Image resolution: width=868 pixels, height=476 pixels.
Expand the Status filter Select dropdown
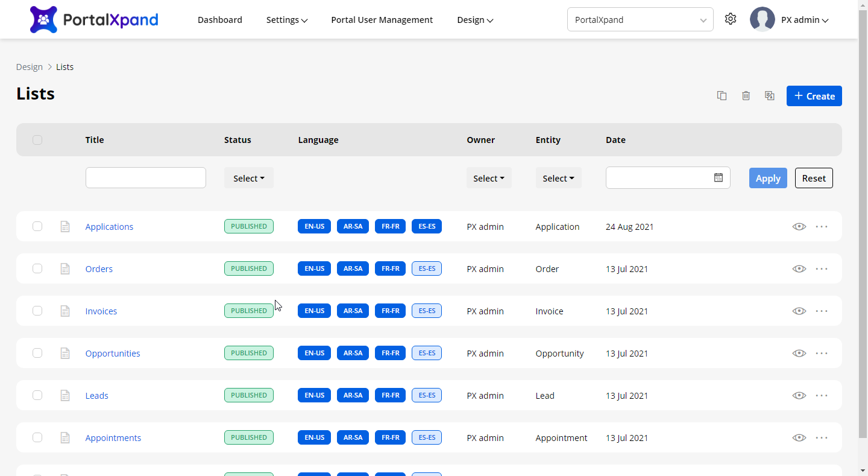(249, 179)
